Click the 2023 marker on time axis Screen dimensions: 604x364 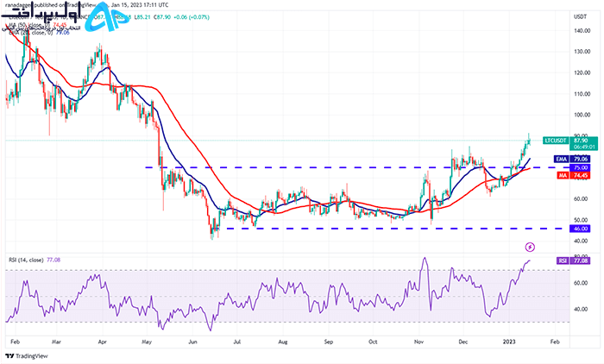(509, 342)
